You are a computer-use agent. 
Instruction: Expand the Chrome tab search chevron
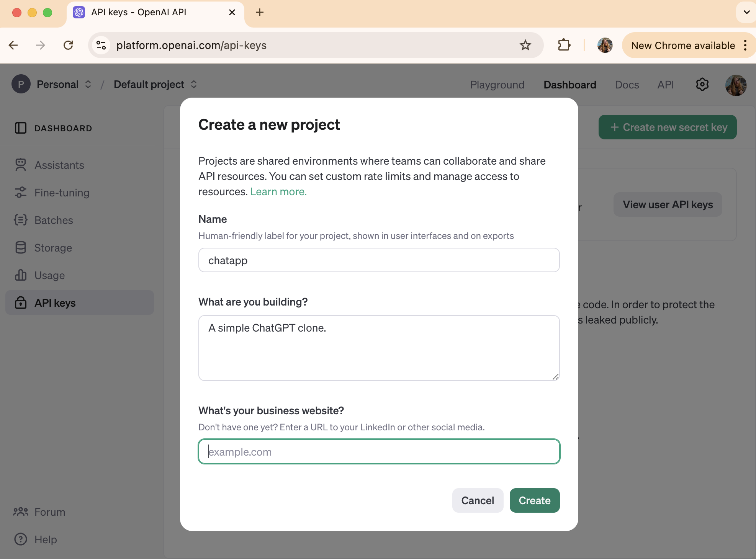[746, 12]
